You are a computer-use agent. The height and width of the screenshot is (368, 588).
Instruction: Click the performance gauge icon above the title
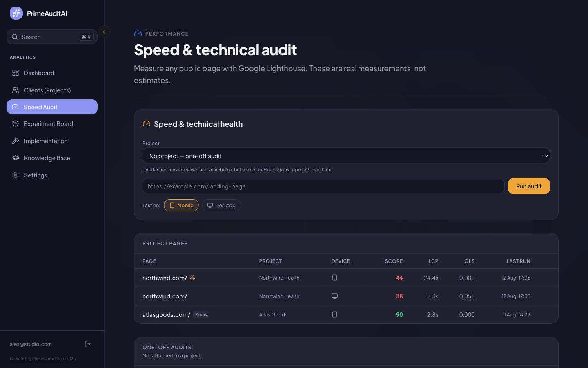click(x=138, y=34)
